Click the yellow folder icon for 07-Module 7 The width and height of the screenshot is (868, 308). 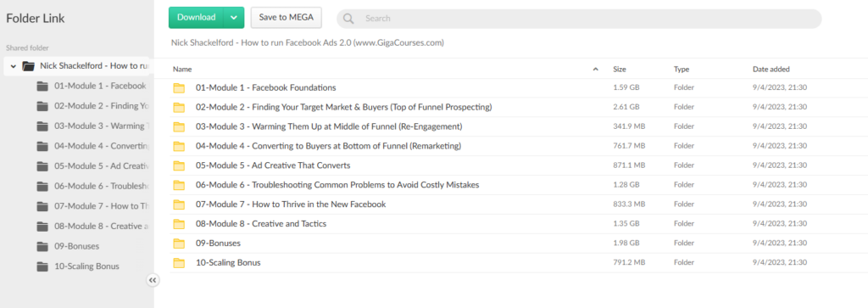179,204
